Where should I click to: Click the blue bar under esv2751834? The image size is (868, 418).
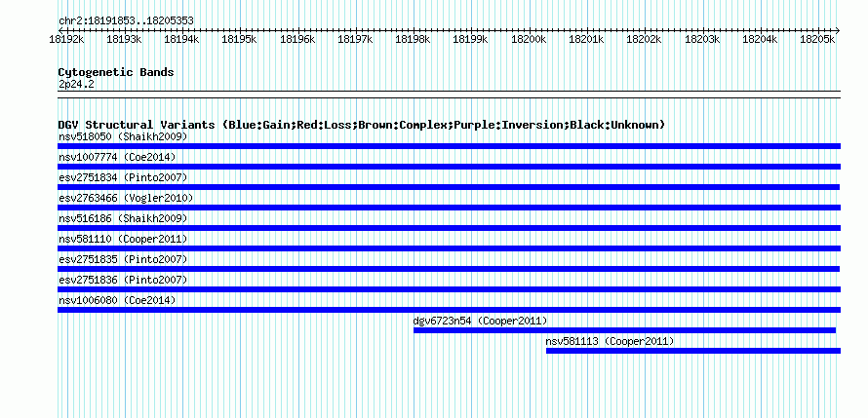point(449,187)
